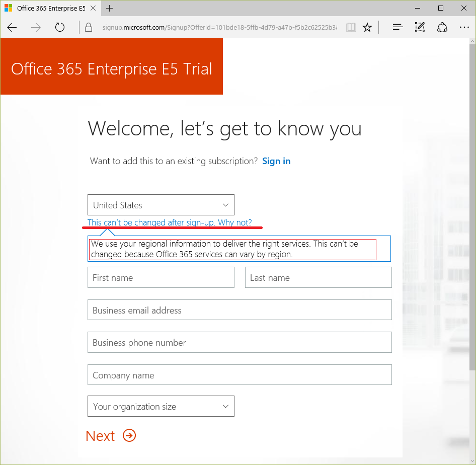Image resolution: width=476 pixels, height=465 pixels.
Task: Click the First name field
Action: [x=161, y=277]
